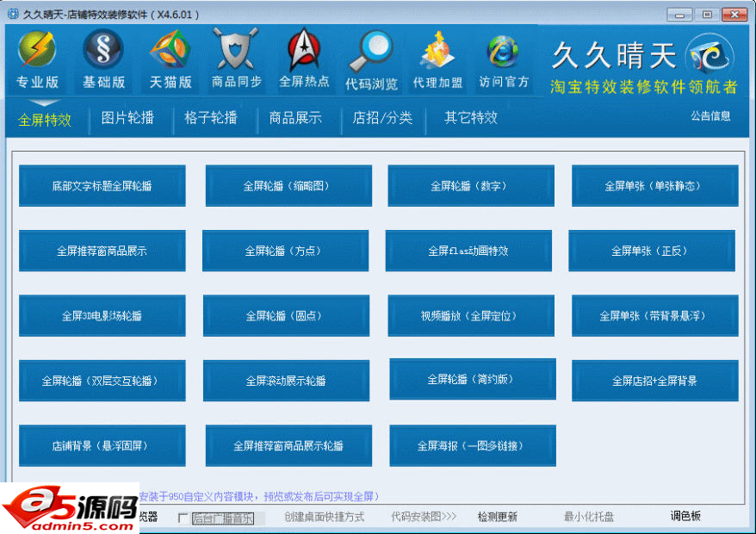Switch to 图片轮播 tab

click(x=127, y=117)
